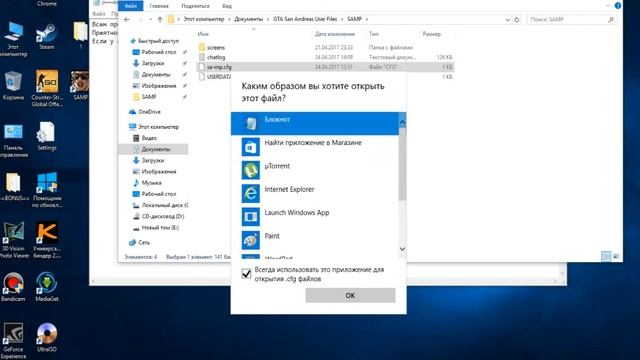Open Сеть in the sidebar
Image resolution: width=640 pixels, height=360 pixels.
pos(144,242)
